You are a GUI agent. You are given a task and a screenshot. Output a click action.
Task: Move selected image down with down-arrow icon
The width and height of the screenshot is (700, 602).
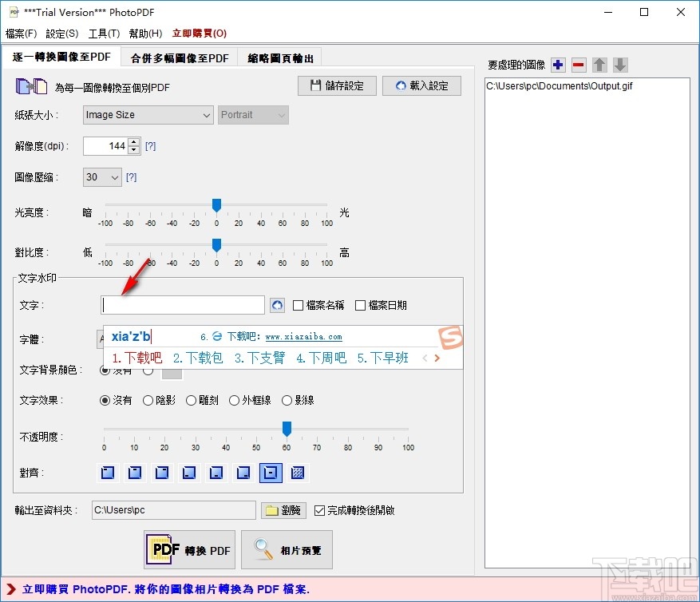point(620,65)
